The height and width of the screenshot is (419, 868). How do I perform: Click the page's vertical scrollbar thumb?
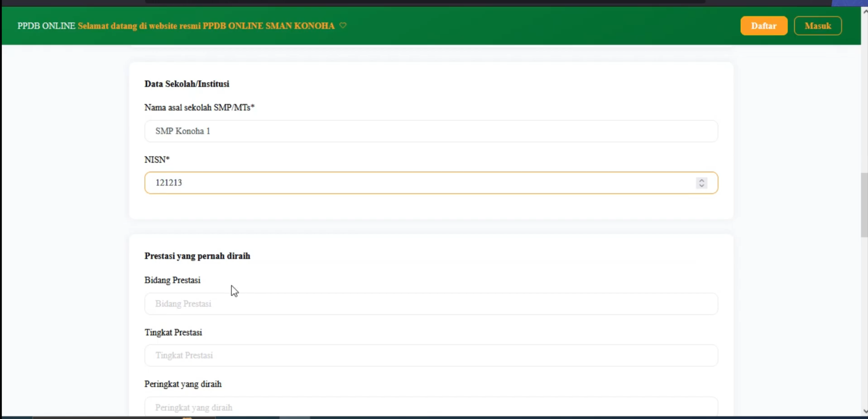click(x=864, y=205)
